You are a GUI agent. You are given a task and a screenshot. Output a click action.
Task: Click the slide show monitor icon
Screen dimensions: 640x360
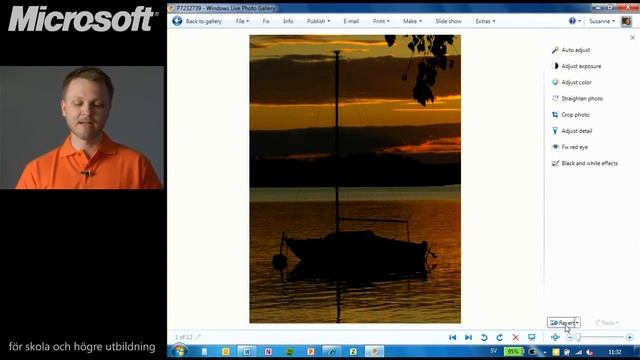(x=531, y=338)
